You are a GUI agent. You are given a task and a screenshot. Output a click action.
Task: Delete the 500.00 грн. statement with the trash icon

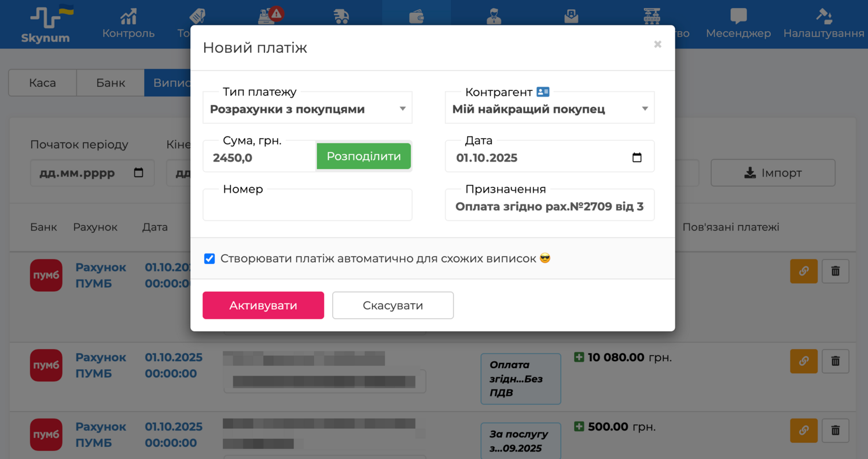[x=835, y=431]
